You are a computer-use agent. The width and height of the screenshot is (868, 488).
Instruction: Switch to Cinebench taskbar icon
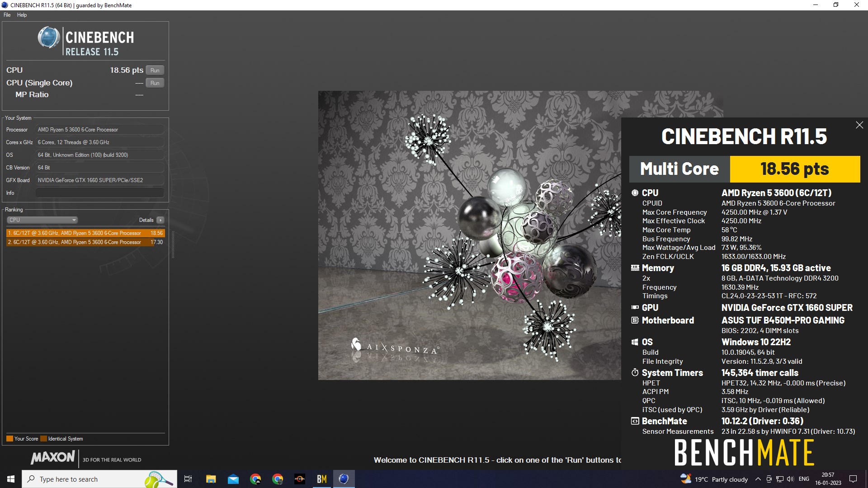coord(344,479)
